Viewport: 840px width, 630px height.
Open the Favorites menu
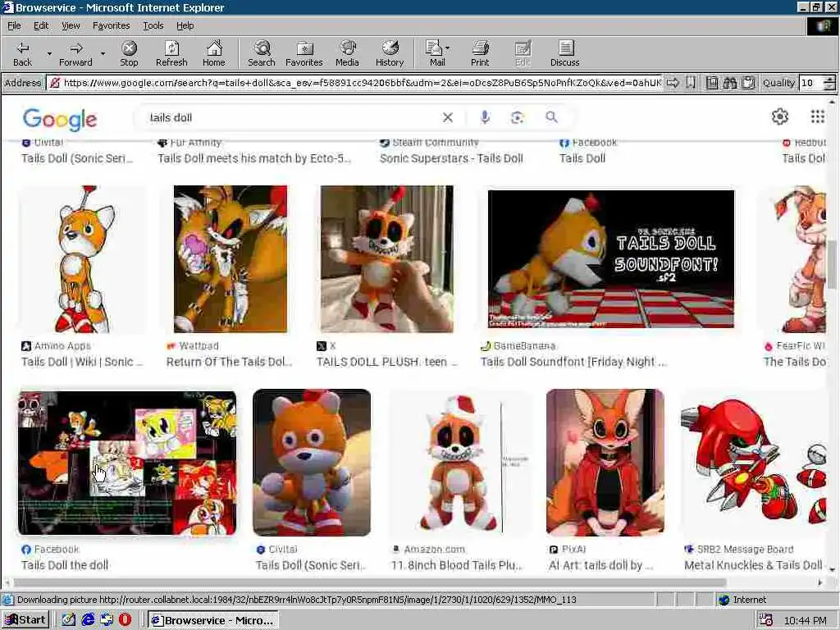(x=111, y=25)
